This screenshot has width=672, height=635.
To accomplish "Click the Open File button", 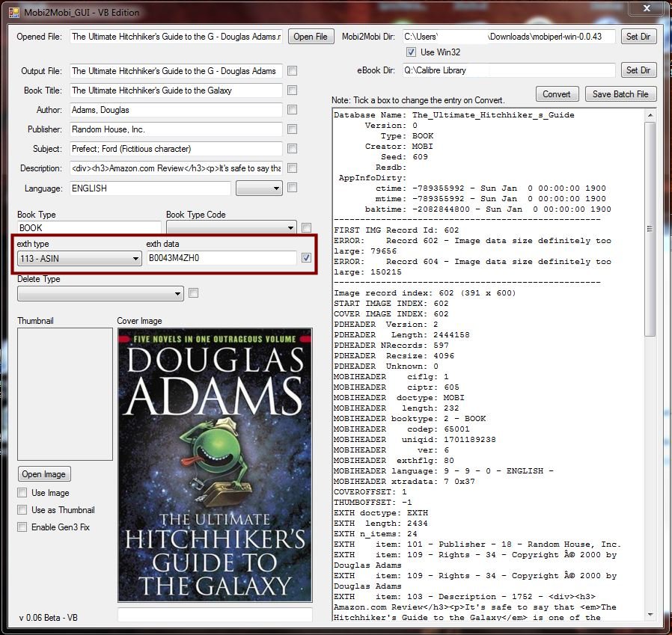I will click(x=311, y=37).
